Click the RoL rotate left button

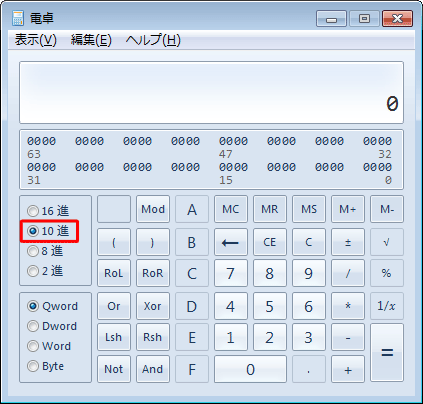coord(114,273)
